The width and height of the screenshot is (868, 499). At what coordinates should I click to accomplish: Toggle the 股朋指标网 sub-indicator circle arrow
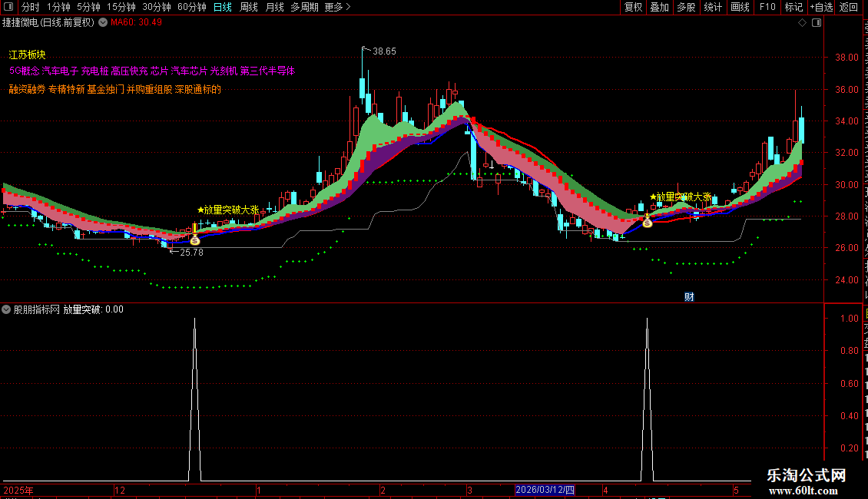(6, 309)
